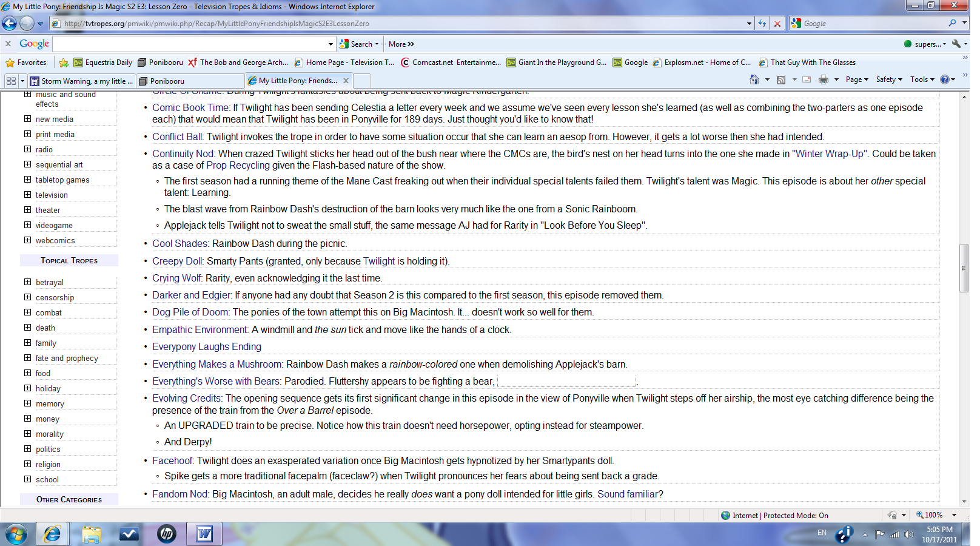The height and width of the screenshot is (546, 980).
Task: Click the Favorites star button
Action: point(26,62)
